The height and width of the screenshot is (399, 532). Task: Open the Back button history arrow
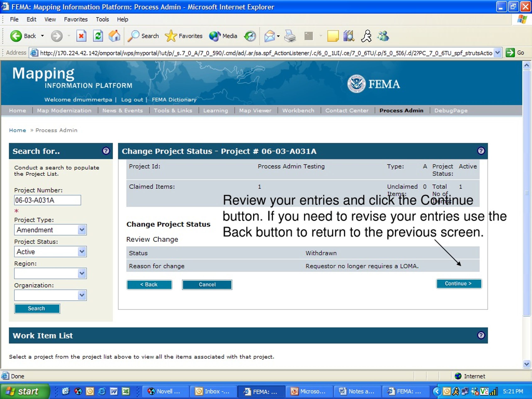[42, 36]
